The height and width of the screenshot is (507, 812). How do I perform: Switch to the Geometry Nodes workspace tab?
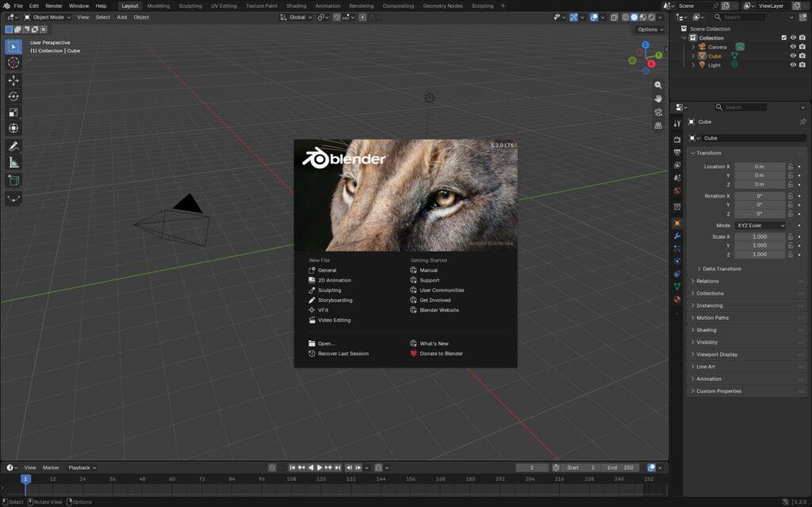(442, 6)
